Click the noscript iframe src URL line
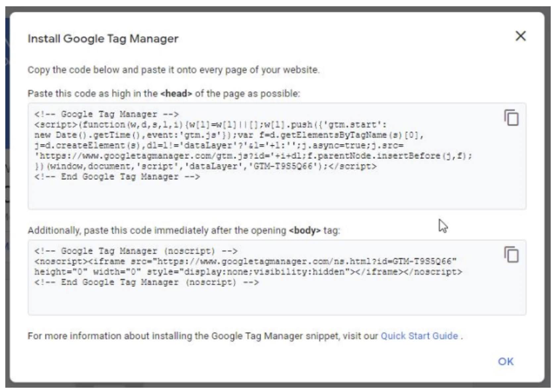The width and height of the screenshot is (557, 392). coord(245,261)
